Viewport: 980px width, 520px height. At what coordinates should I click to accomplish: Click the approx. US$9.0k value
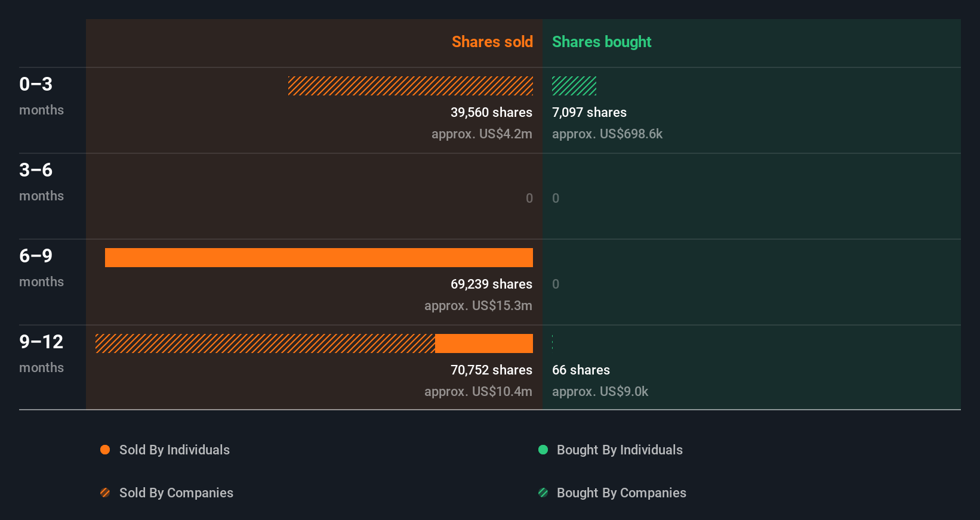pos(600,391)
